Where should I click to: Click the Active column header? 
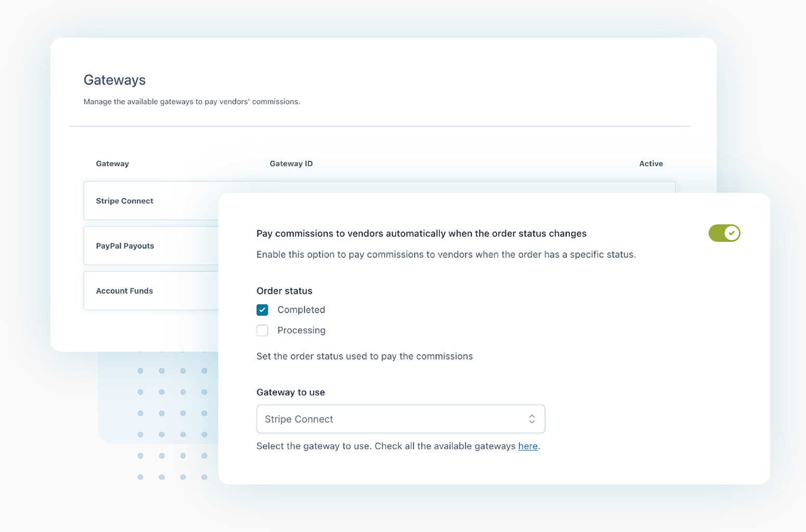tap(651, 163)
